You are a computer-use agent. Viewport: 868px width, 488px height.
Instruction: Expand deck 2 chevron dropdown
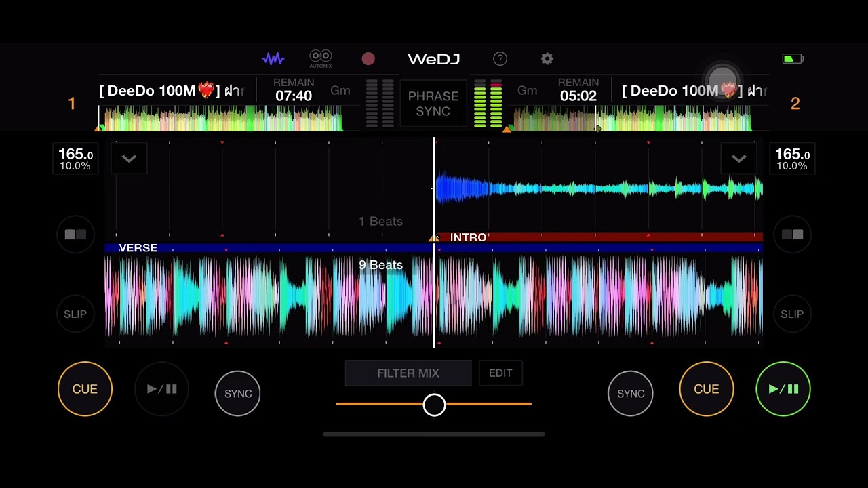point(739,159)
